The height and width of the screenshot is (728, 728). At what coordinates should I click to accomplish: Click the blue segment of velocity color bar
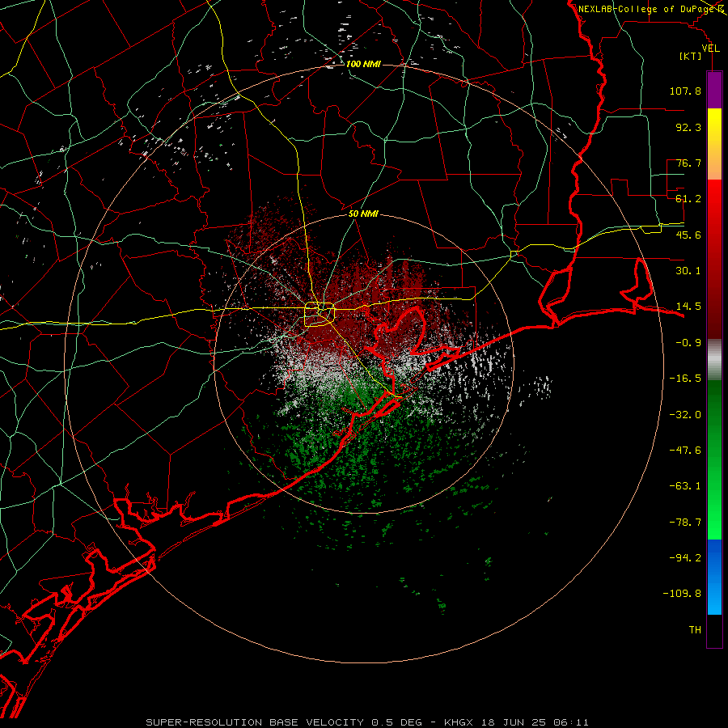[714, 577]
